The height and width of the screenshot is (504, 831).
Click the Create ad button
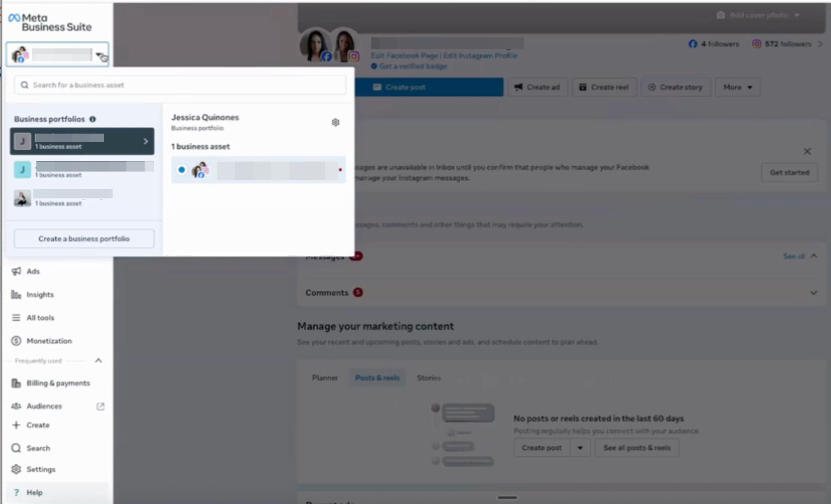tap(537, 87)
